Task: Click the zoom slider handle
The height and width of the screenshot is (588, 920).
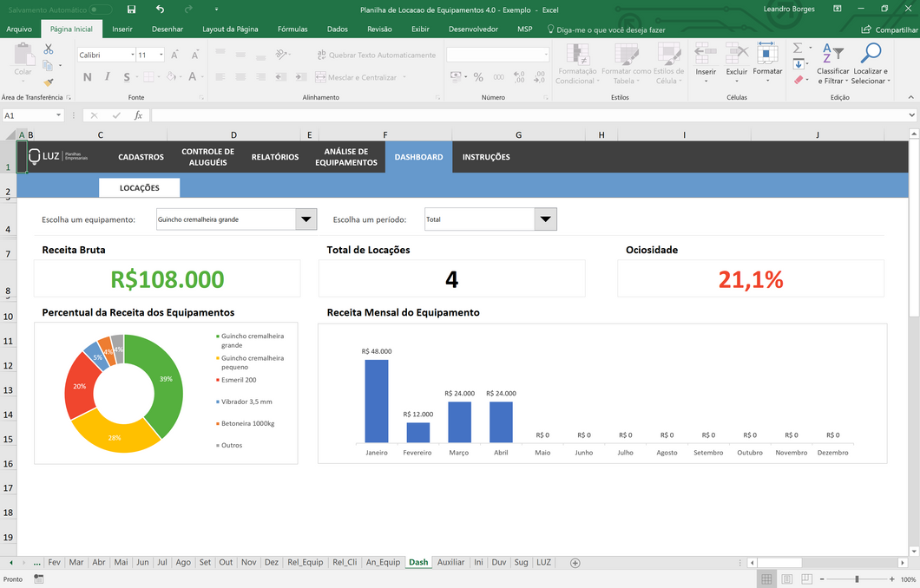Action: pos(857,579)
